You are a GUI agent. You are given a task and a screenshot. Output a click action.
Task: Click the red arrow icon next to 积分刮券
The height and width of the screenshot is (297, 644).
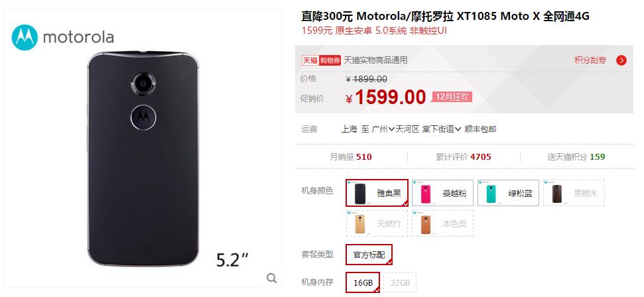[x=621, y=60]
